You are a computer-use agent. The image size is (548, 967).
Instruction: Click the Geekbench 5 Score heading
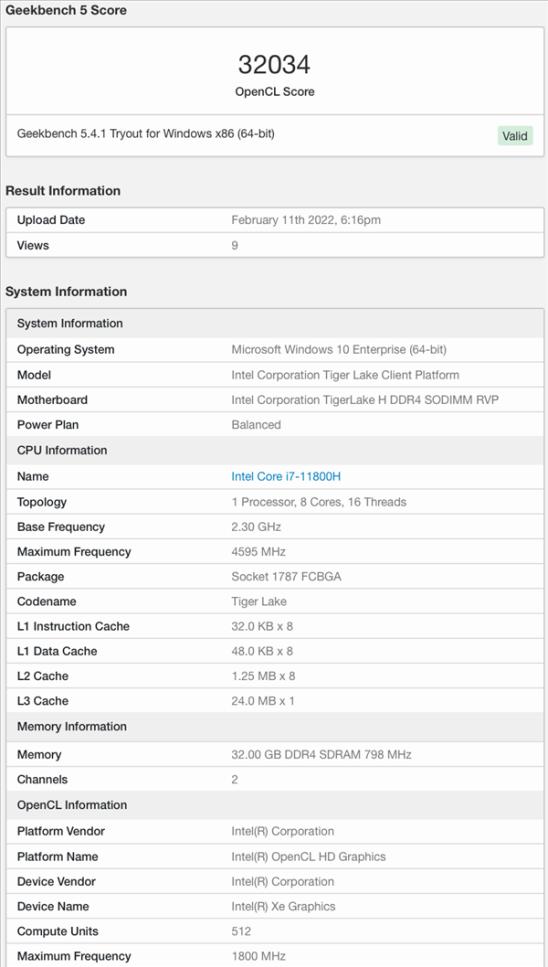66,10
